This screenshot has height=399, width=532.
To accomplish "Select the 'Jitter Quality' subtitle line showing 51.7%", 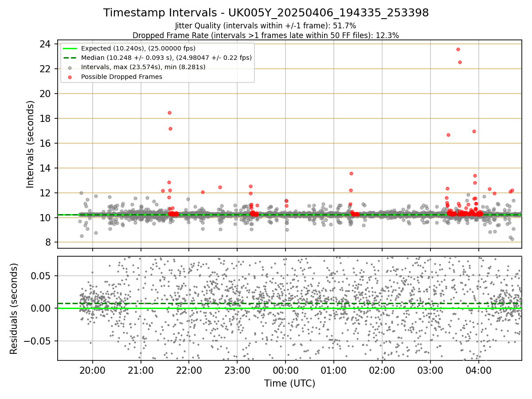I will coord(266,26).
